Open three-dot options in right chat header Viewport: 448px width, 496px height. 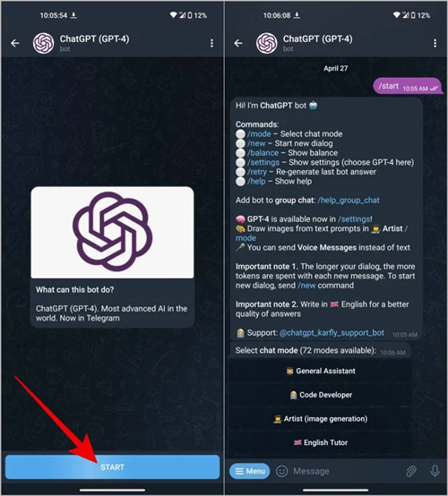(435, 43)
